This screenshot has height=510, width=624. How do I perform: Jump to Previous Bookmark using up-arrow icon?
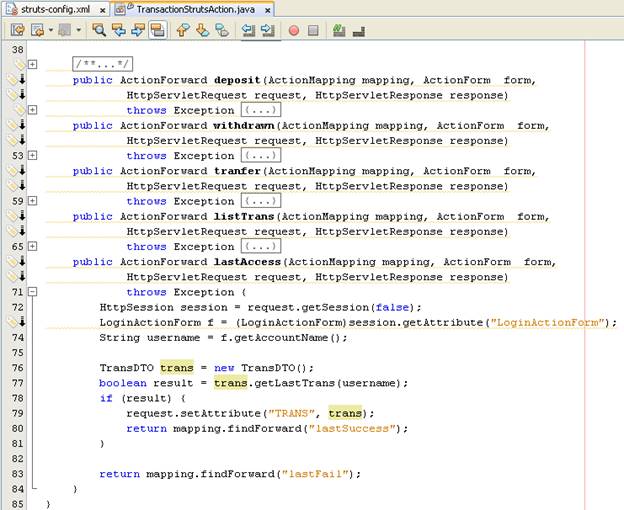coord(183,30)
